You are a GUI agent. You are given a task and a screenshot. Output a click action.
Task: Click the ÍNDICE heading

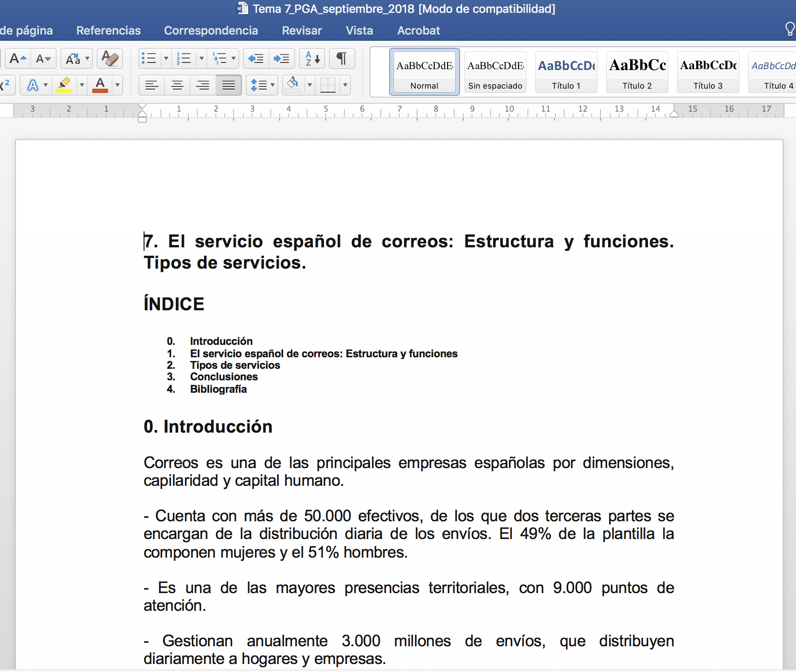tap(174, 304)
